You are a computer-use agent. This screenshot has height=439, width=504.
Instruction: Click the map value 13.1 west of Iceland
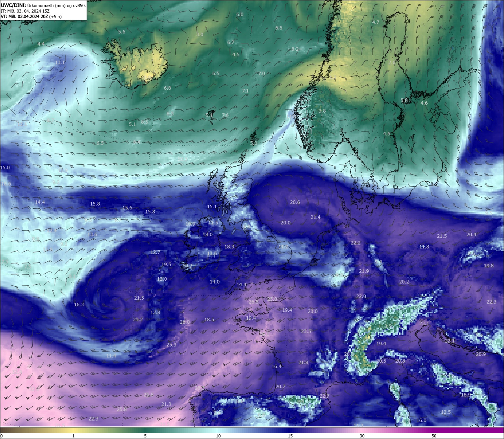point(60,62)
